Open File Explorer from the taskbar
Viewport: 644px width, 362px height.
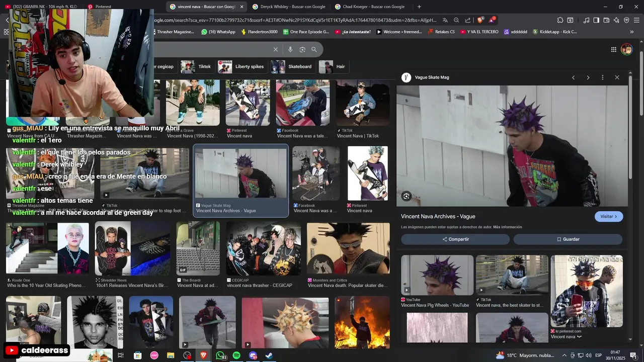(171, 355)
